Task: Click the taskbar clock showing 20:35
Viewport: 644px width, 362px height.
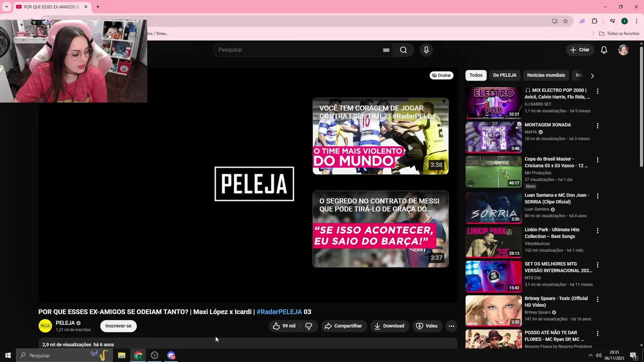Action: point(614,355)
